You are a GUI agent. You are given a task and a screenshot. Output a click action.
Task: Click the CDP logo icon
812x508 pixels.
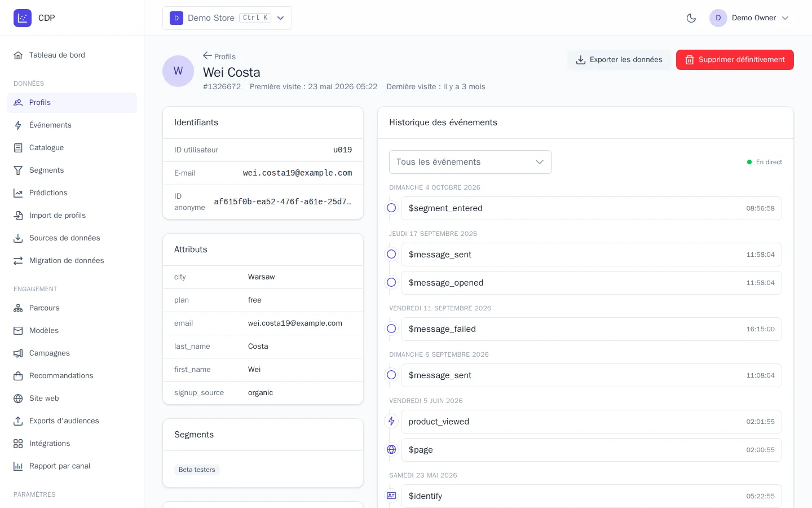click(23, 18)
